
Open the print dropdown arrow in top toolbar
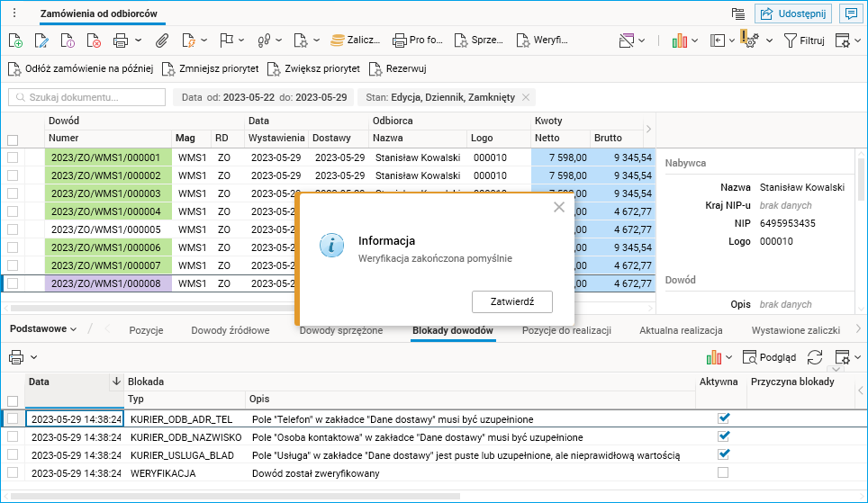138,40
